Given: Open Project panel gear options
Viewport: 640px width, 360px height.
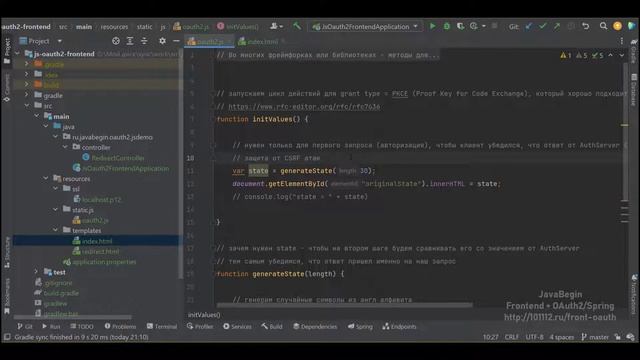Looking at the screenshot, I should (x=162, y=41).
